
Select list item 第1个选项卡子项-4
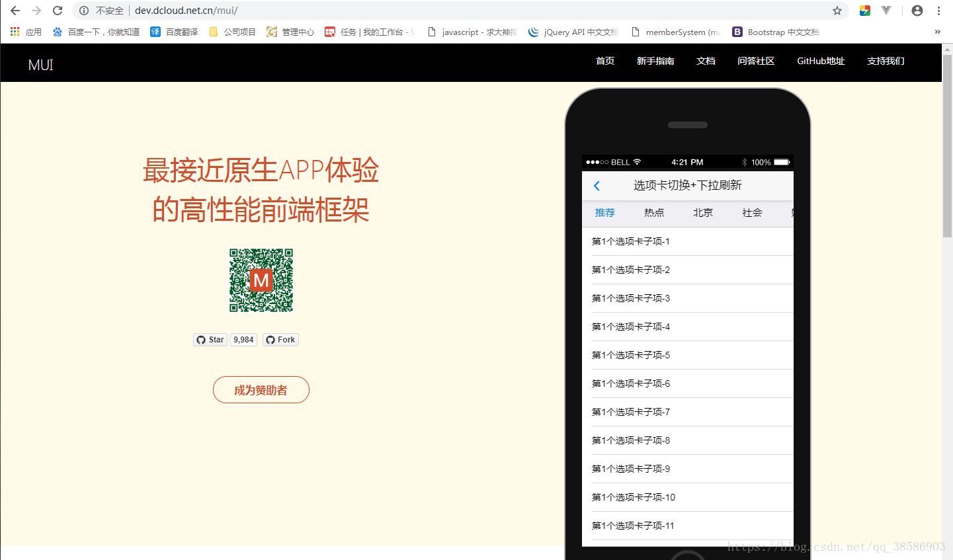(688, 327)
